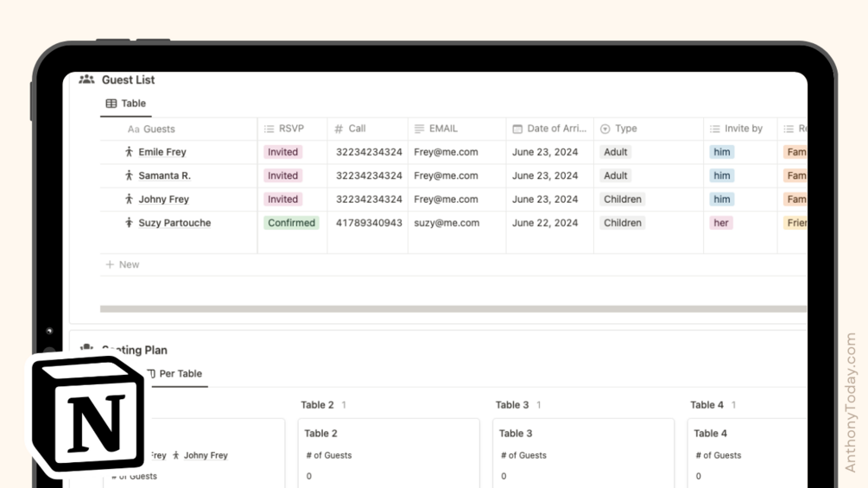Click the RSVP column list icon

coord(269,129)
